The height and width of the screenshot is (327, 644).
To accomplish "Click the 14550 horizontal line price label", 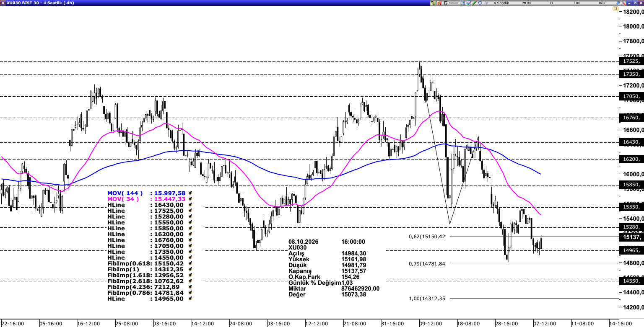I will pos(631,281).
